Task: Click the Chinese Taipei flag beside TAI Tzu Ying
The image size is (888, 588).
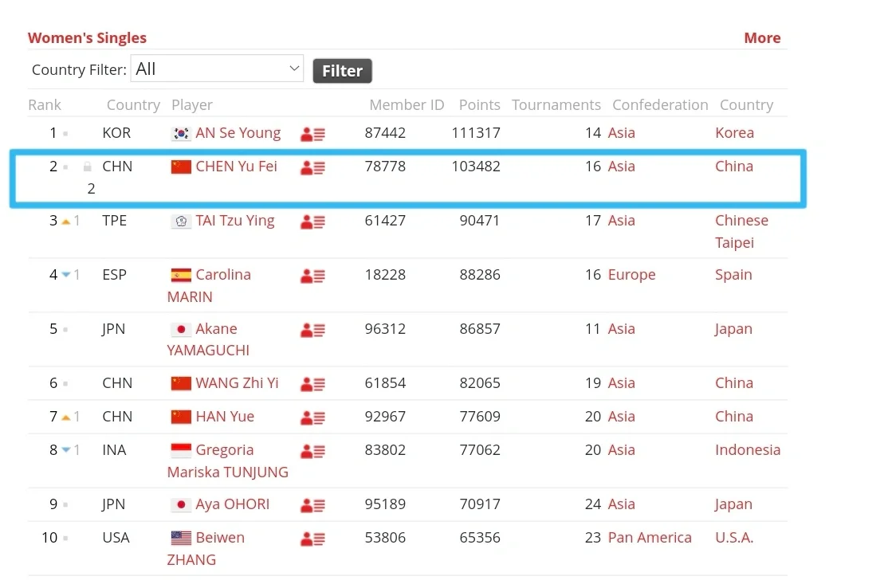Action: [181, 221]
